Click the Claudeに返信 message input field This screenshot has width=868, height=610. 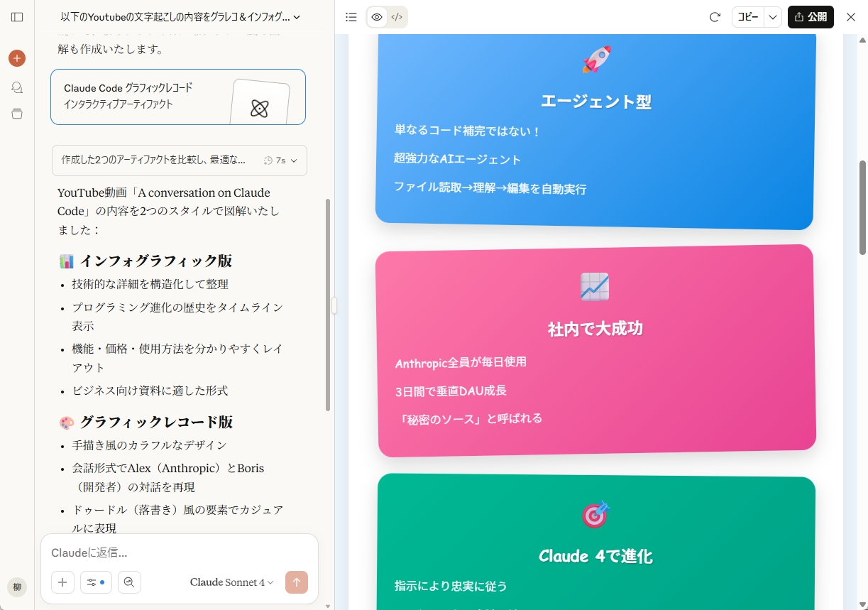(177, 552)
